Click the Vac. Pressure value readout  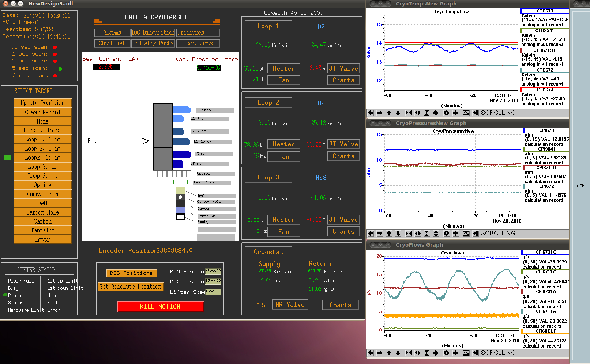click(208, 68)
